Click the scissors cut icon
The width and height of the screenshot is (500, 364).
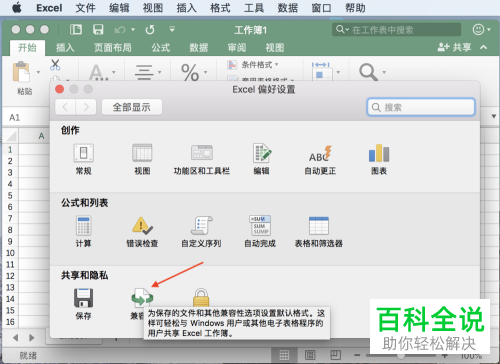(55, 65)
